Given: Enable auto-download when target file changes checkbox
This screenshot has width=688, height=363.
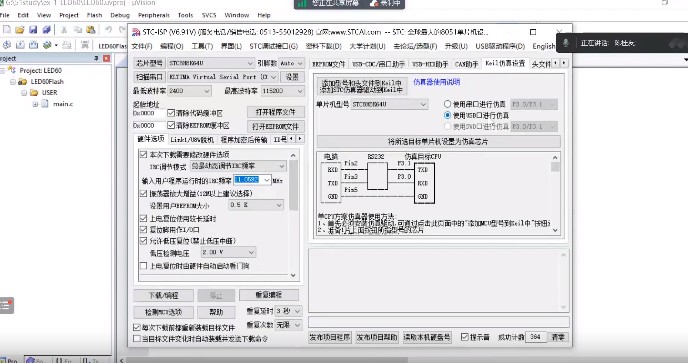Looking at the screenshot, I should click(x=136, y=338).
